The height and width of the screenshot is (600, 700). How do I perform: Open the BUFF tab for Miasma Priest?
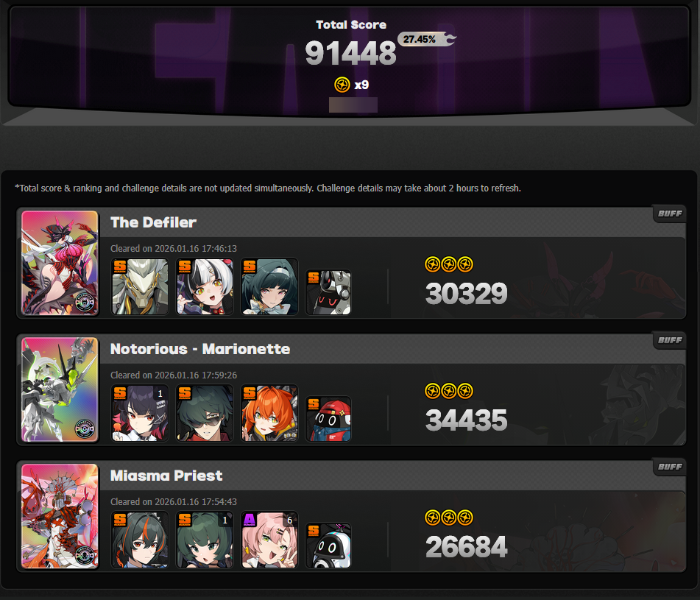click(670, 467)
